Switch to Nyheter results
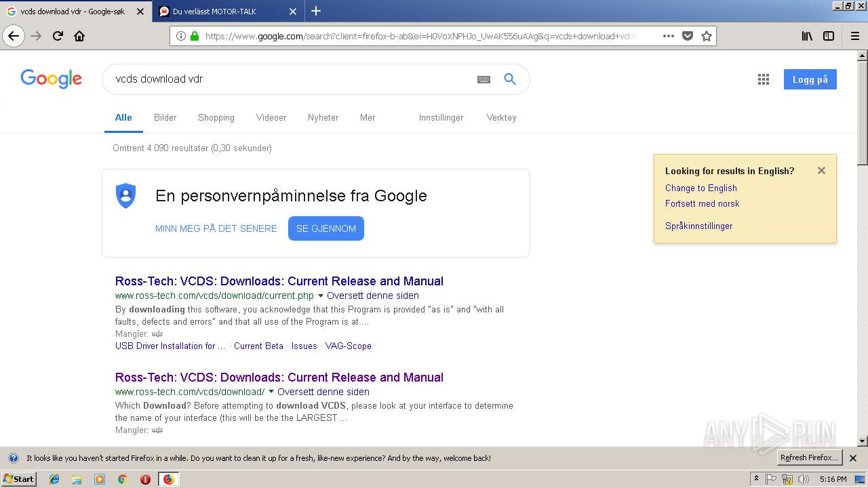This screenshot has height=488, width=868. [323, 118]
